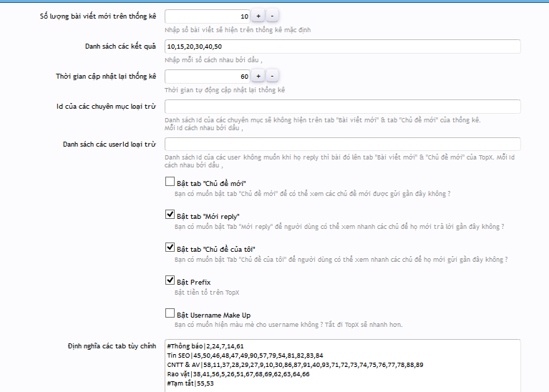Click hint "Nhập số bài viết sẽ hiện trên thống kê"
This screenshot has width=549, height=392.
click(x=238, y=30)
